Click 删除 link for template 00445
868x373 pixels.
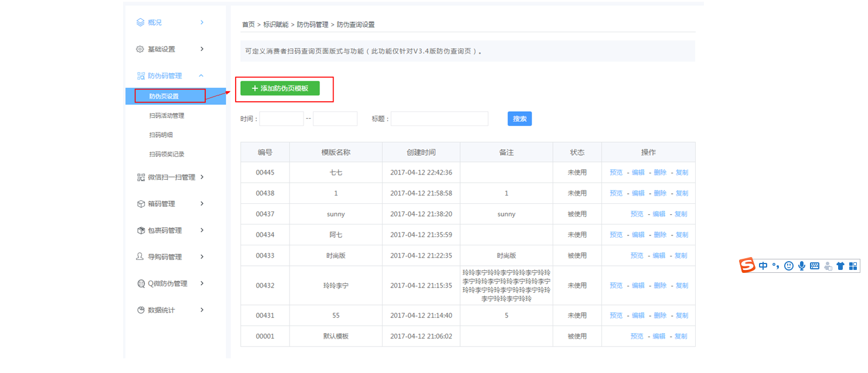pos(660,173)
